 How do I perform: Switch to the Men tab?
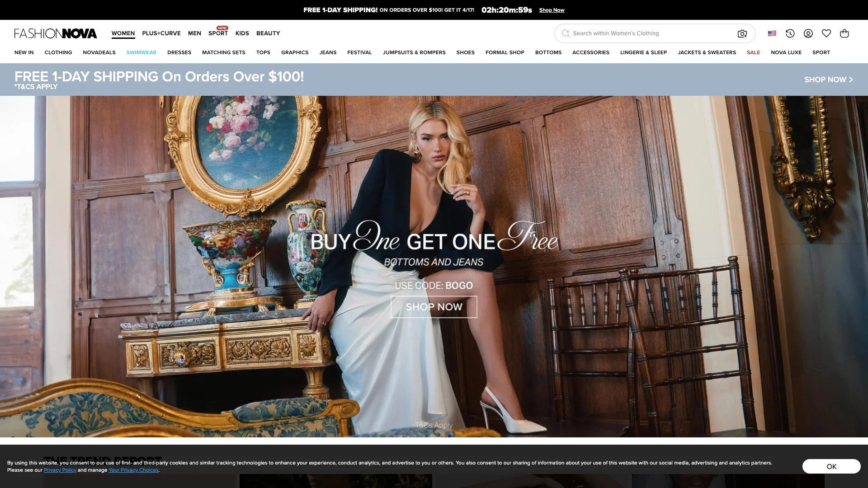(x=194, y=33)
